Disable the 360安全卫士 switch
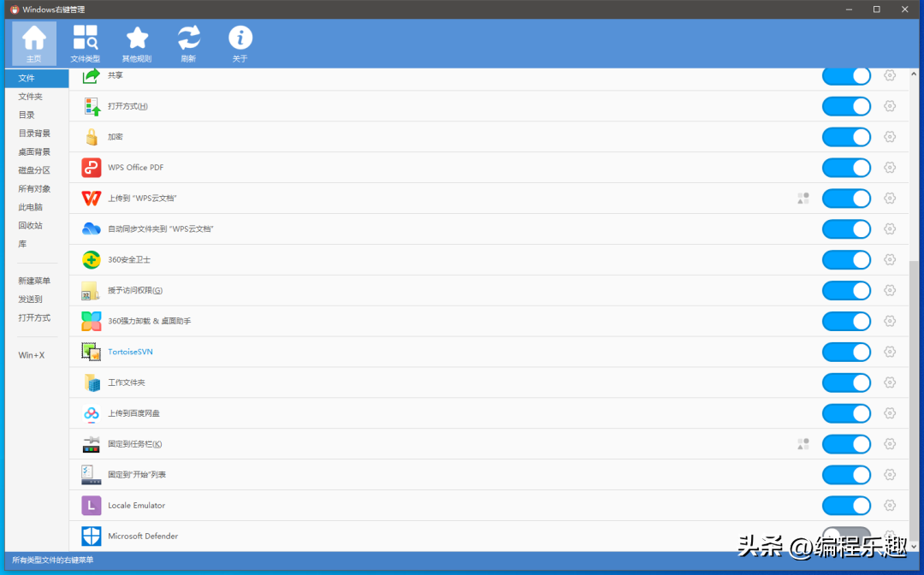 click(846, 259)
